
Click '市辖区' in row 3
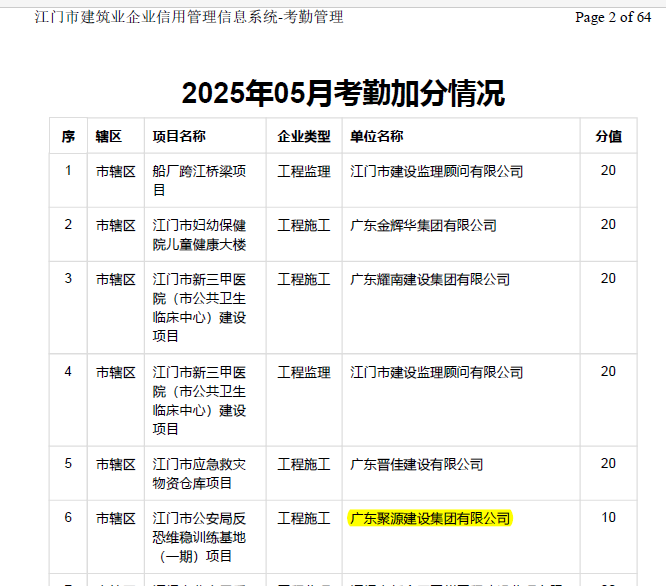click(x=116, y=279)
